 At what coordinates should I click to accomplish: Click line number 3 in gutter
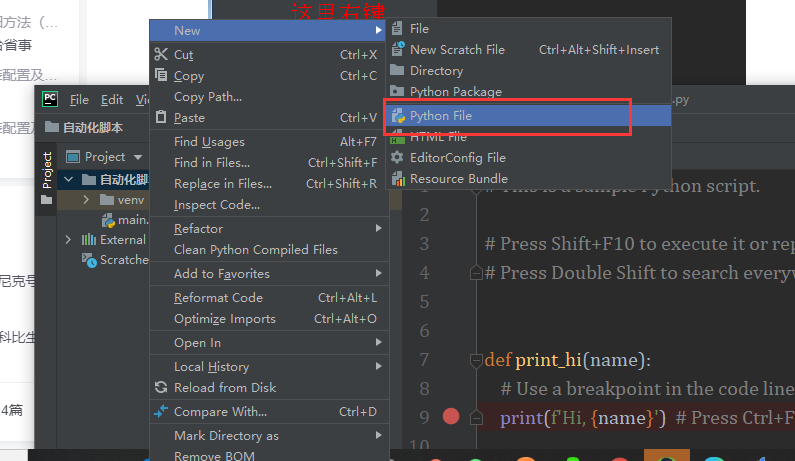click(424, 244)
